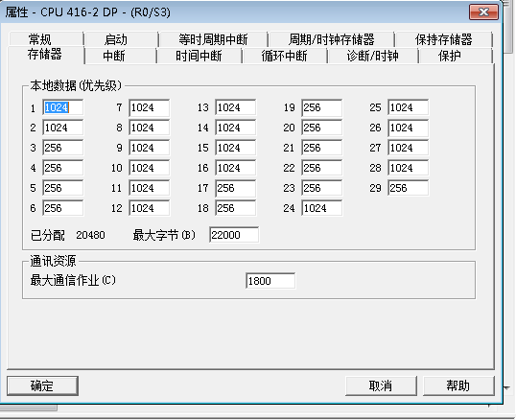Viewport: 516px width, 420px height.
Task: Select priority 27 local data field
Action: click(408, 148)
